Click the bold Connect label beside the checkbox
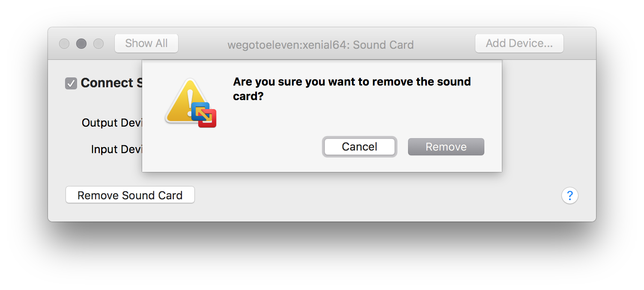644x290 pixels. [x=111, y=83]
